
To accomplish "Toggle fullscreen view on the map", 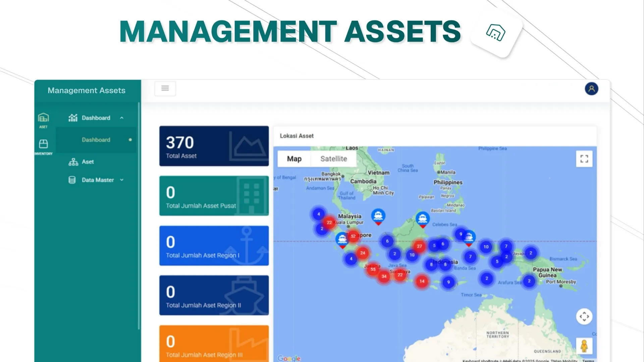I will 584,159.
